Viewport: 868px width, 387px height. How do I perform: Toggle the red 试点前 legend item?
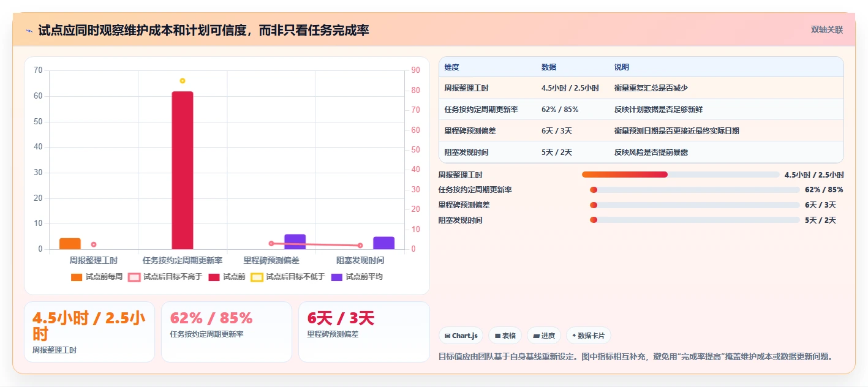227,277
